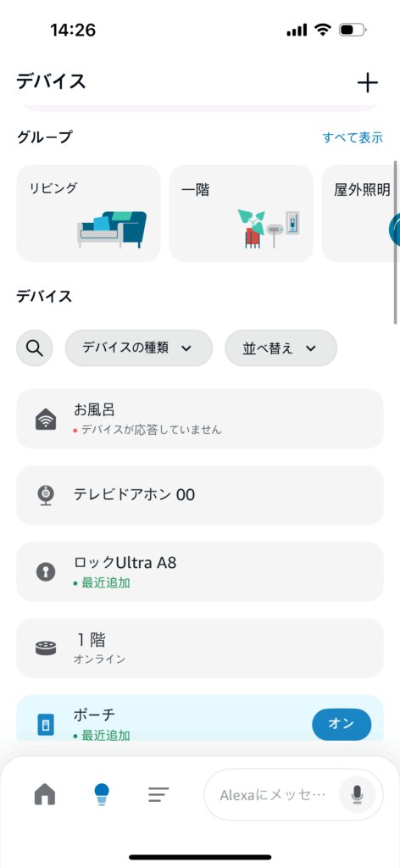Open the 屋外照明 group card

(x=361, y=213)
